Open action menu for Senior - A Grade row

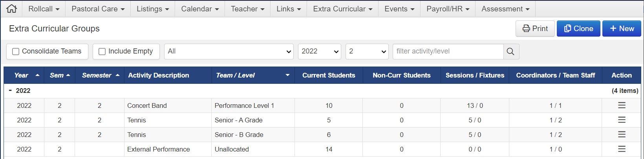pyautogui.click(x=622, y=120)
